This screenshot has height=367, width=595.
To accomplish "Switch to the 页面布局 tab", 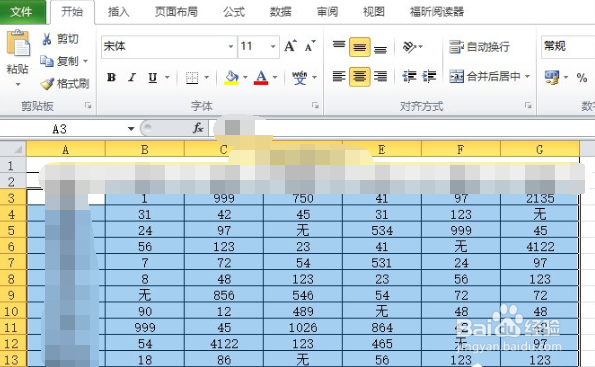I will (x=176, y=12).
